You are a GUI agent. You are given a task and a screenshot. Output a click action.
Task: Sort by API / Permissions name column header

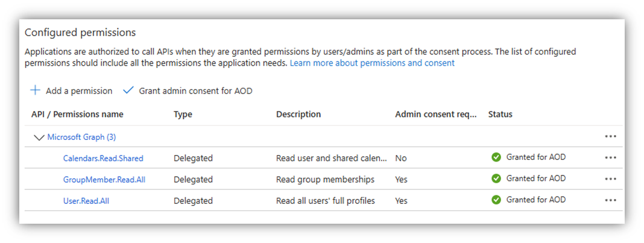tap(77, 114)
